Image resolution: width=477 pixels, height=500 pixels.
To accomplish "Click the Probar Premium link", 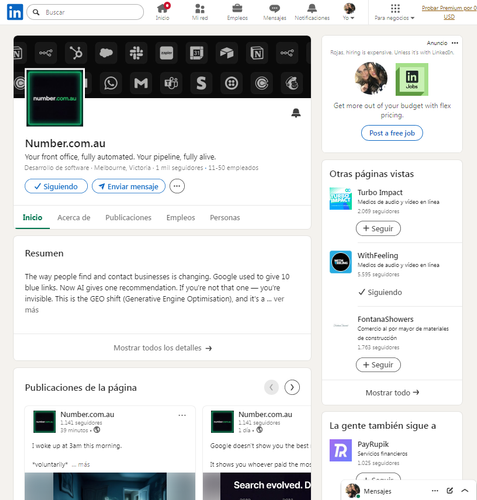I will (x=449, y=12).
